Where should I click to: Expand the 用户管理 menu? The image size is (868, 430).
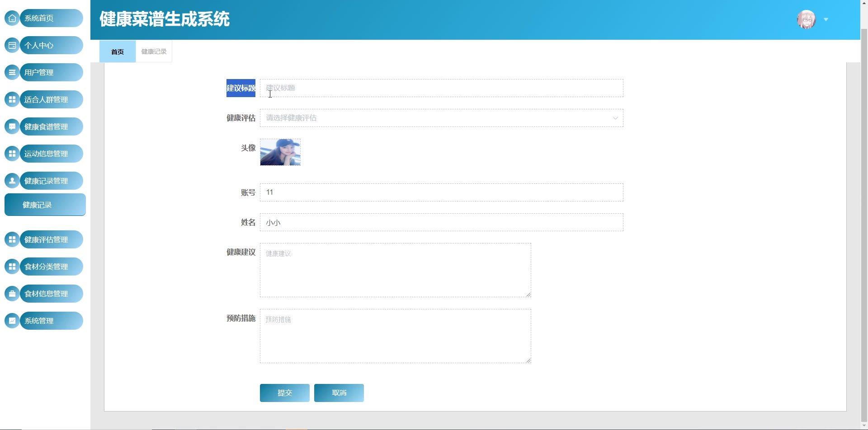tap(52, 72)
